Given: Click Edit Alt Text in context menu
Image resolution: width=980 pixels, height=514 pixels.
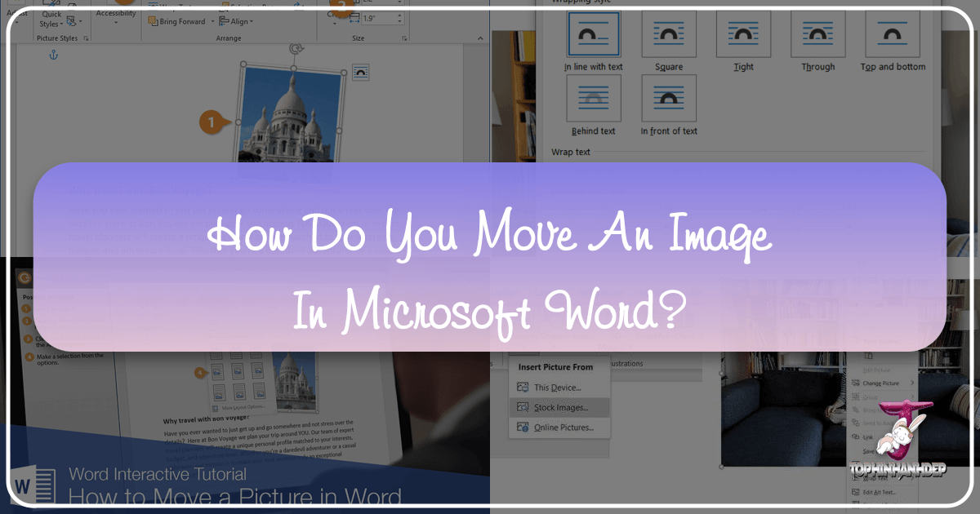Looking at the screenshot, I should pyautogui.click(x=878, y=492).
